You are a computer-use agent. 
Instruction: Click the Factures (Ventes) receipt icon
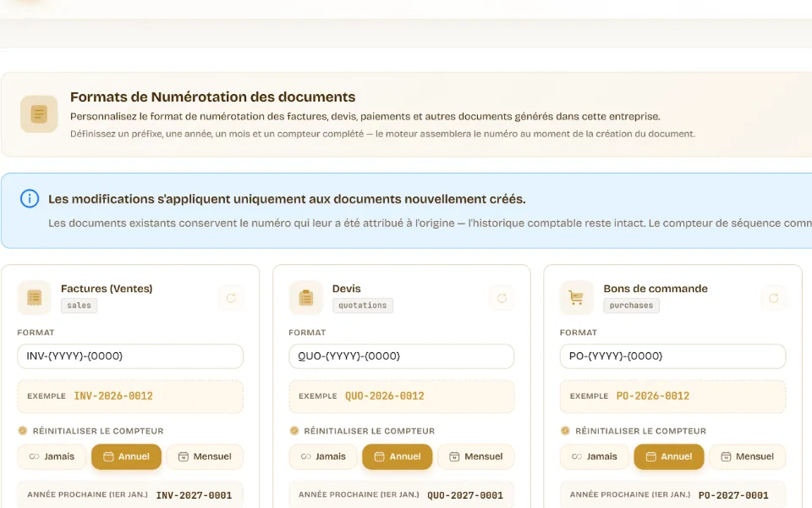(34, 297)
